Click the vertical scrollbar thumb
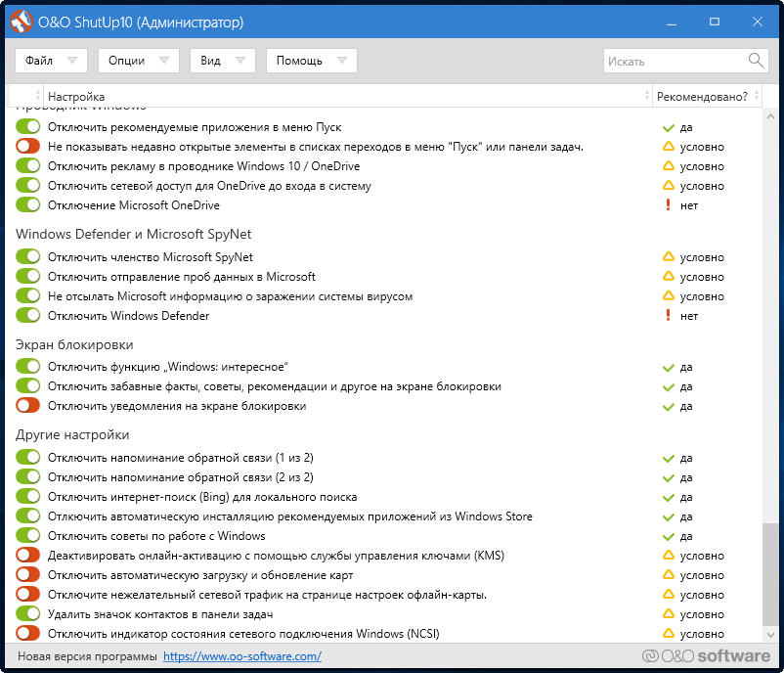The width and height of the screenshot is (784, 673). (x=770, y=574)
